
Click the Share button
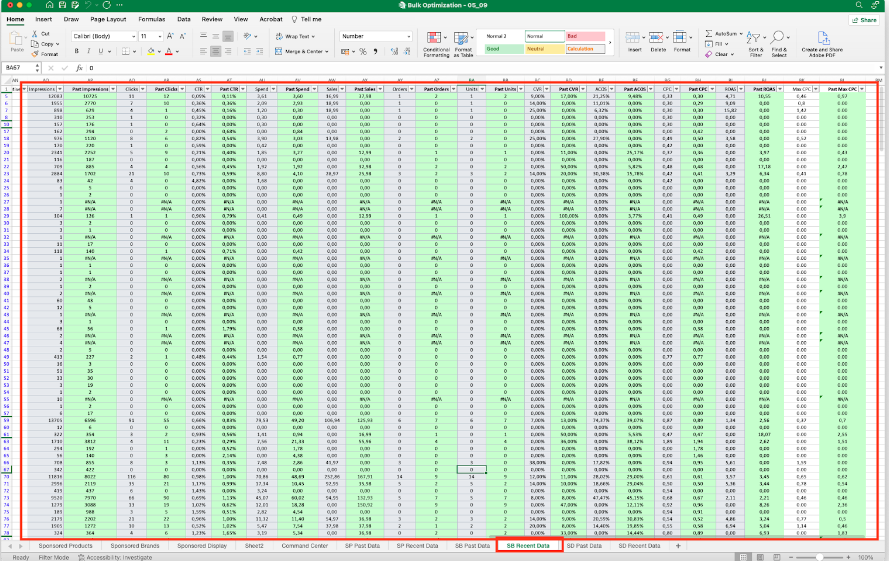pyautogui.click(x=864, y=20)
